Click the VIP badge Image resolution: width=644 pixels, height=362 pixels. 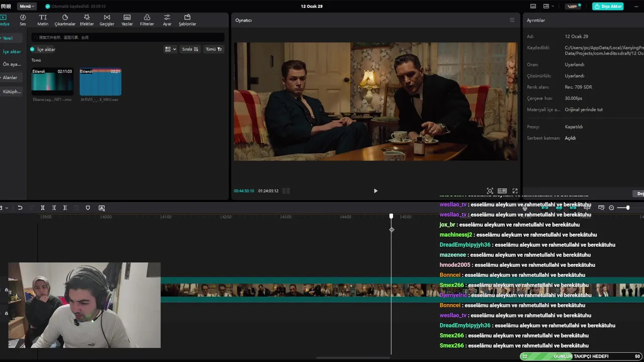(x=573, y=7)
